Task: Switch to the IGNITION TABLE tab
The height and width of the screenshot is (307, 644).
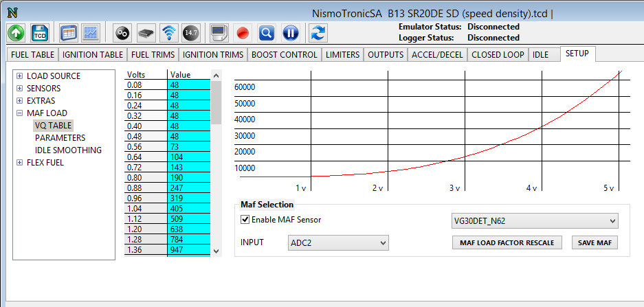Action: (93, 54)
